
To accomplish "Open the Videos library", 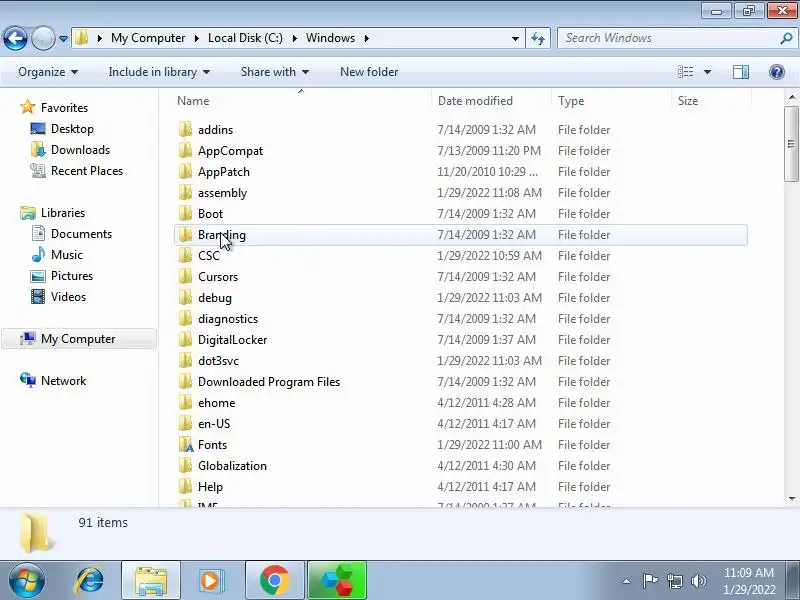I will [x=68, y=296].
